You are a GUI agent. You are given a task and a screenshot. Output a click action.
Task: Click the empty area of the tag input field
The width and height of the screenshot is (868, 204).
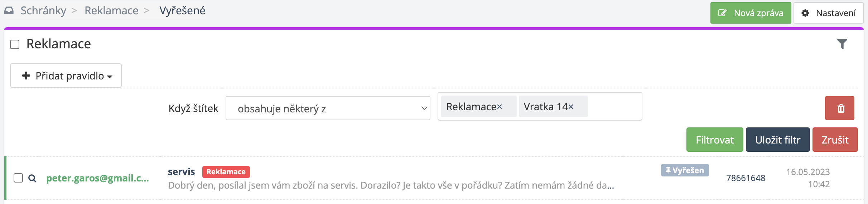tap(614, 107)
